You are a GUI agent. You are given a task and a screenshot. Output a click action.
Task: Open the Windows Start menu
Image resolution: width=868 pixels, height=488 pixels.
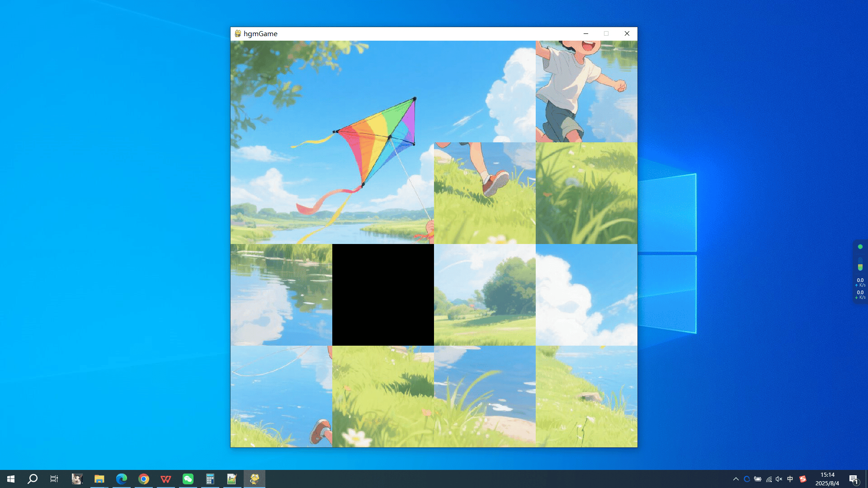tap(11, 479)
